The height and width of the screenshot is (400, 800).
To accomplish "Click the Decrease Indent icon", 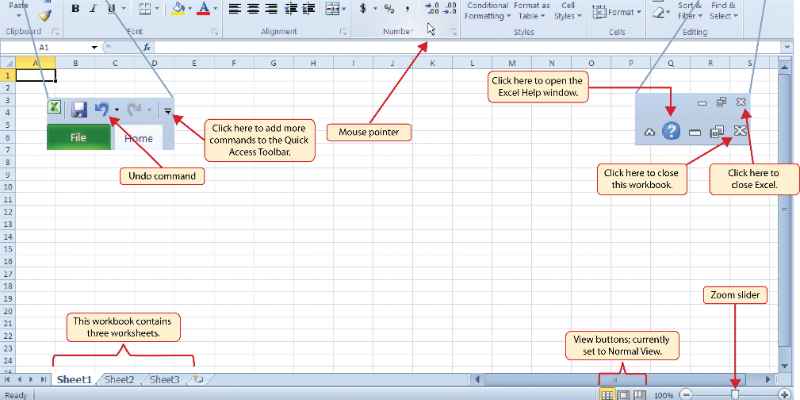I will (x=291, y=8).
